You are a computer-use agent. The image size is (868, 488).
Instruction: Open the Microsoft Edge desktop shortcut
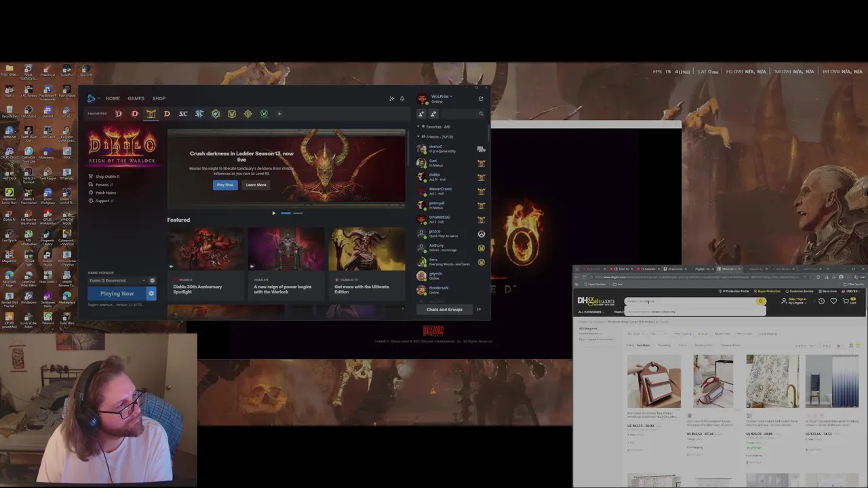pyautogui.click(x=9, y=277)
